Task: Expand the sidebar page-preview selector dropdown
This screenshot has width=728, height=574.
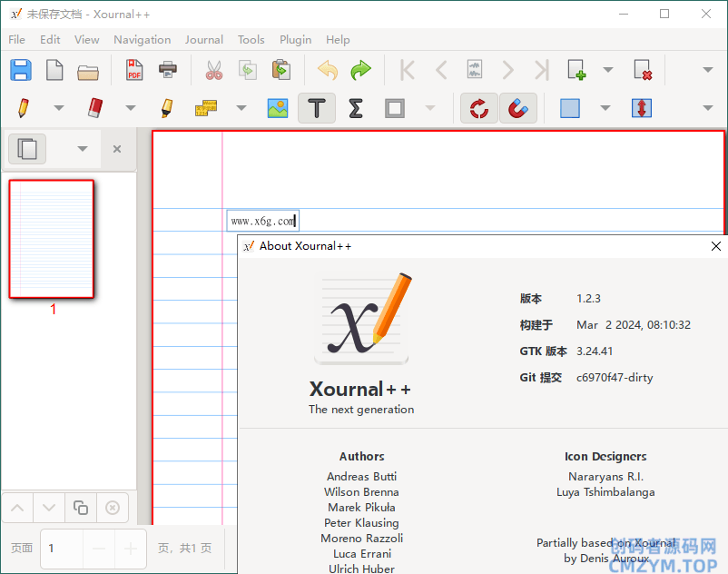Action: 83,149
